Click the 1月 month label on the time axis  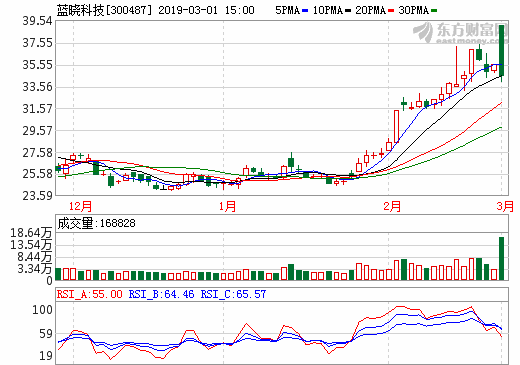point(227,206)
